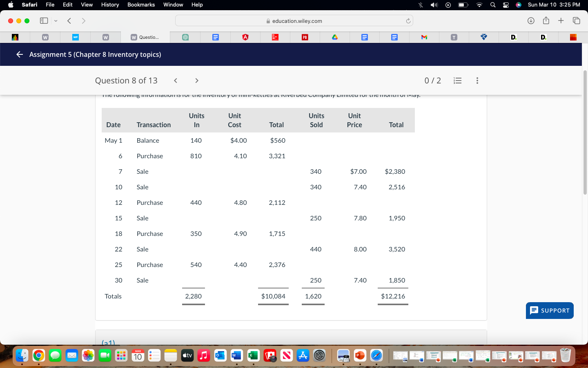Open the ChatGPT tab icon
Viewport: 588px width, 368px height.
coord(186,37)
